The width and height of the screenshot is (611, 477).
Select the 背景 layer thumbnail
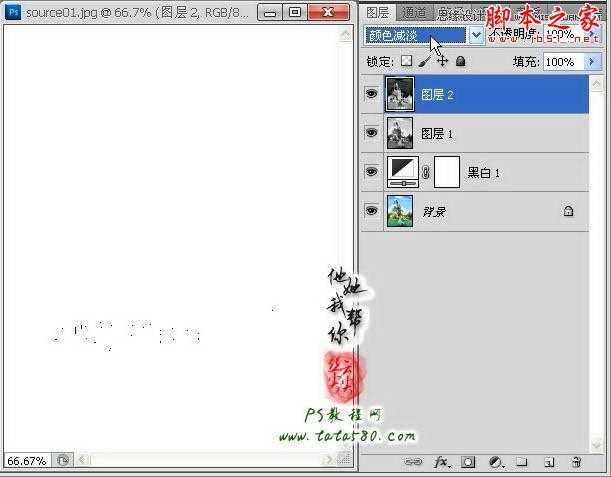pyautogui.click(x=400, y=211)
